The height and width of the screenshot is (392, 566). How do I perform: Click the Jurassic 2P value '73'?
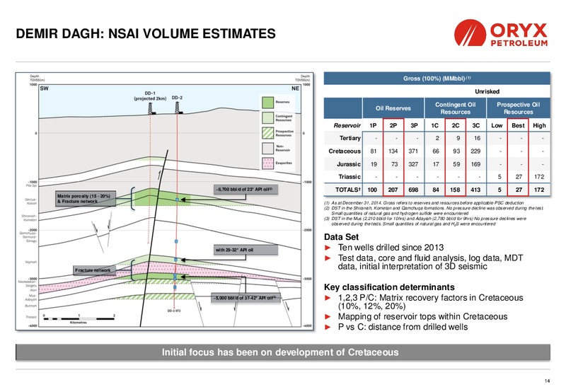pyautogui.click(x=395, y=164)
